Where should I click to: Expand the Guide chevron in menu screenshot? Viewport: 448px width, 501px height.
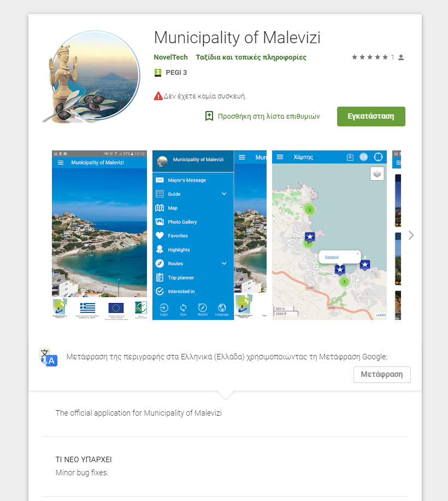(223, 194)
